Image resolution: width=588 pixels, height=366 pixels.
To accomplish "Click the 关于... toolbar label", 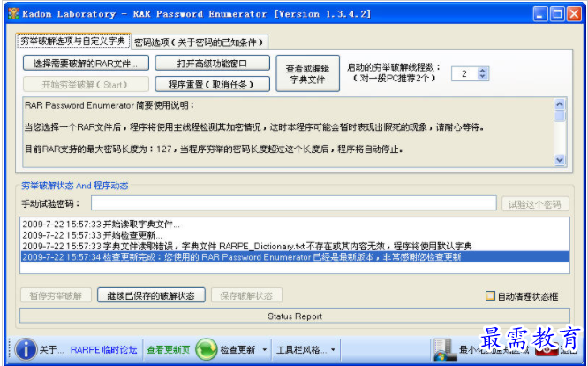I will tap(51, 349).
